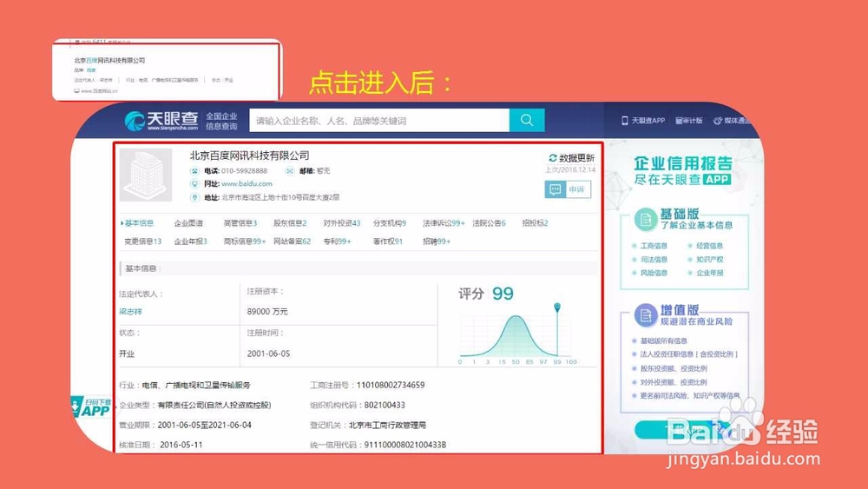Click the score marker pin on chart
Viewport: 868px width, 489px height.
click(x=557, y=307)
